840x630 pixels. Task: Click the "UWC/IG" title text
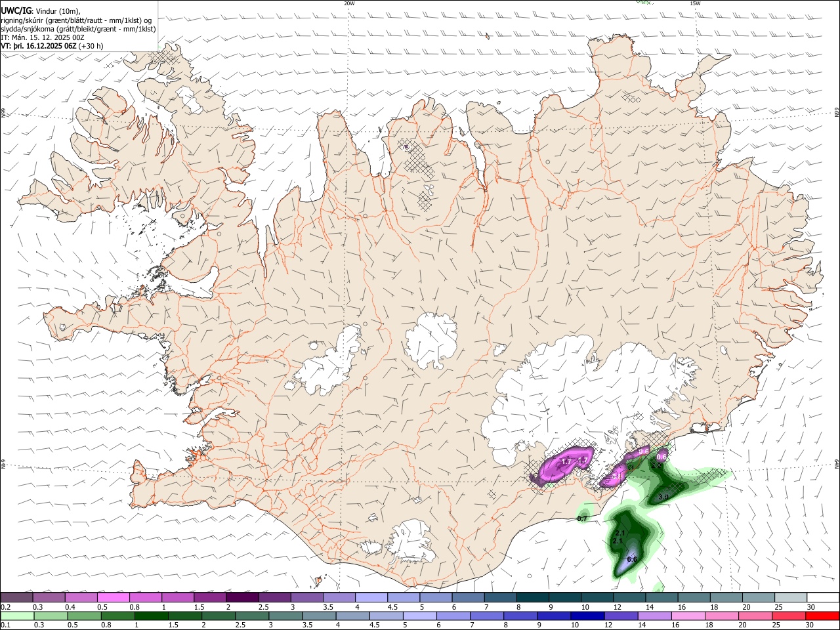pyautogui.click(x=15, y=10)
